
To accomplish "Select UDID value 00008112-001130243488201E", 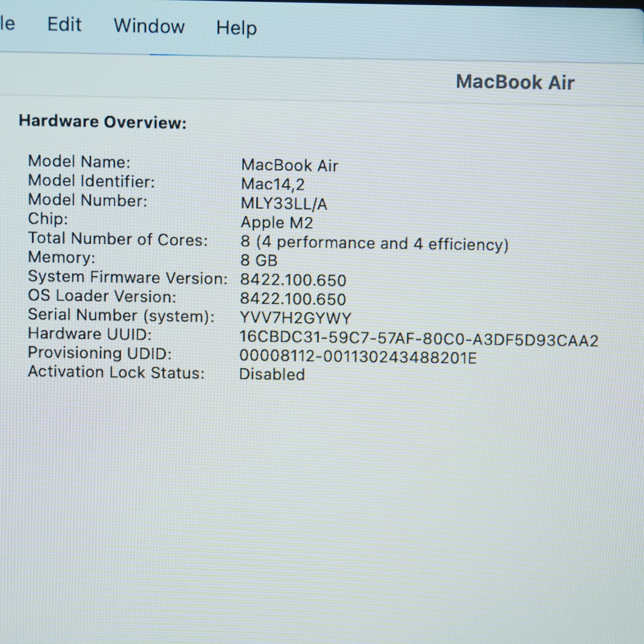I will pyautogui.click(x=357, y=357).
